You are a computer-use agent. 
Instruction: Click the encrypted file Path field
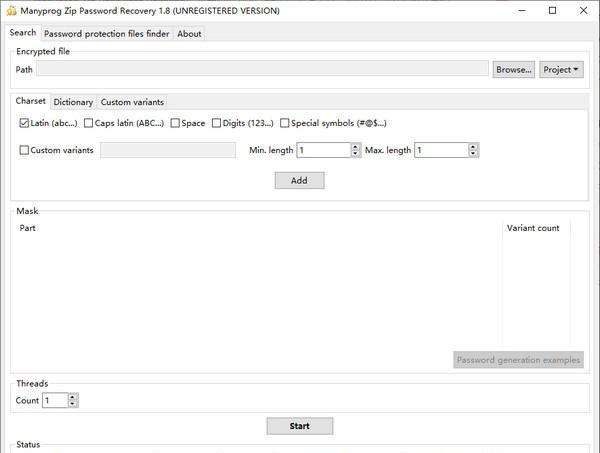262,68
